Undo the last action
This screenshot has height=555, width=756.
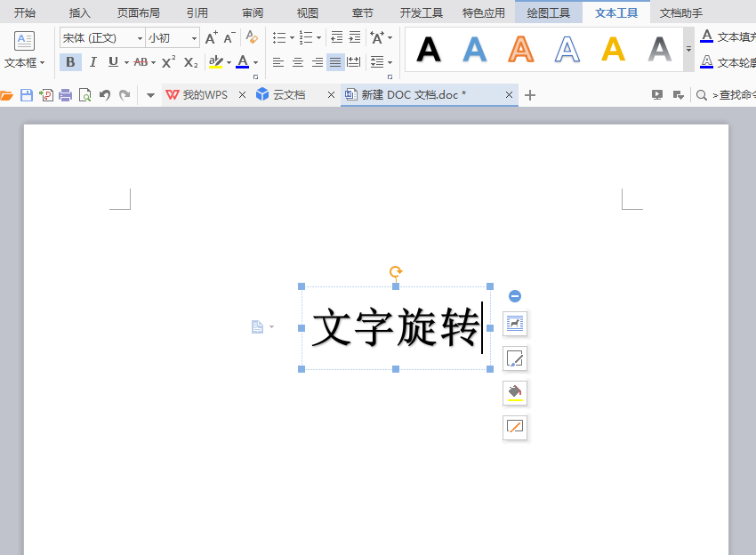105,95
